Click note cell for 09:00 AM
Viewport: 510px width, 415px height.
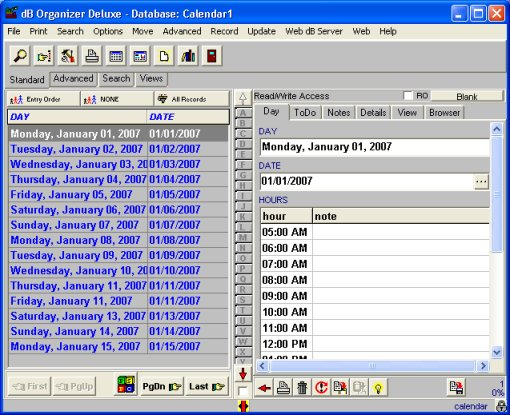pos(401,296)
